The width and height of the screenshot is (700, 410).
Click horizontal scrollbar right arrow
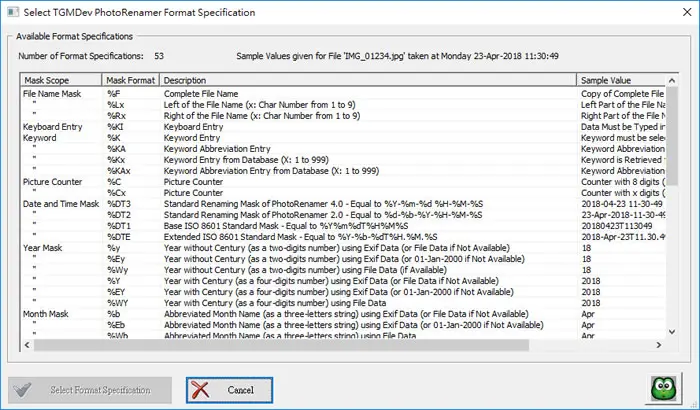[x=658, y=345]
